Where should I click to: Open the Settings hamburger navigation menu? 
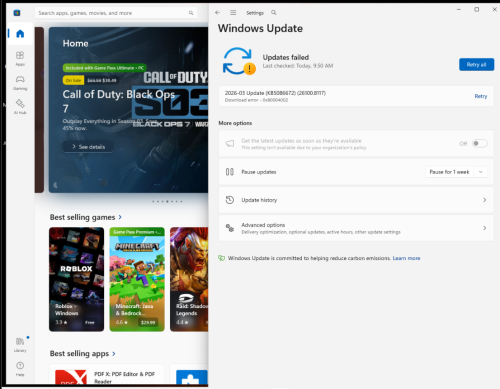coord(233,13)
